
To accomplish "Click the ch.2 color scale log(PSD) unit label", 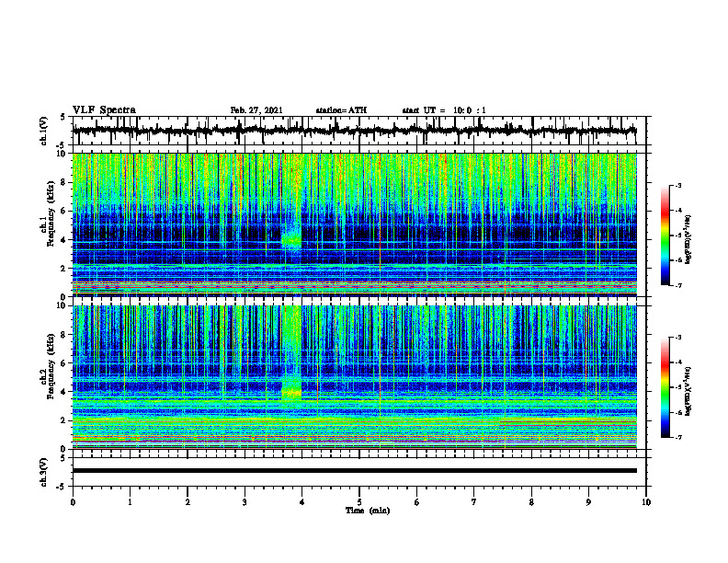I will 688,391.
